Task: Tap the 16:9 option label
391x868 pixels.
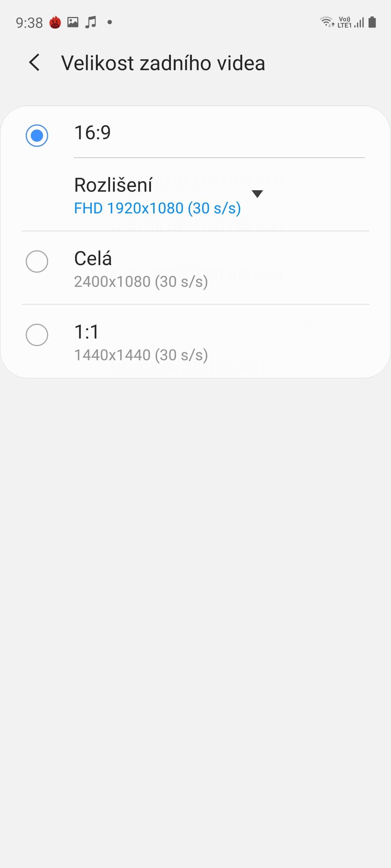Action: click(x=92, y=132)
